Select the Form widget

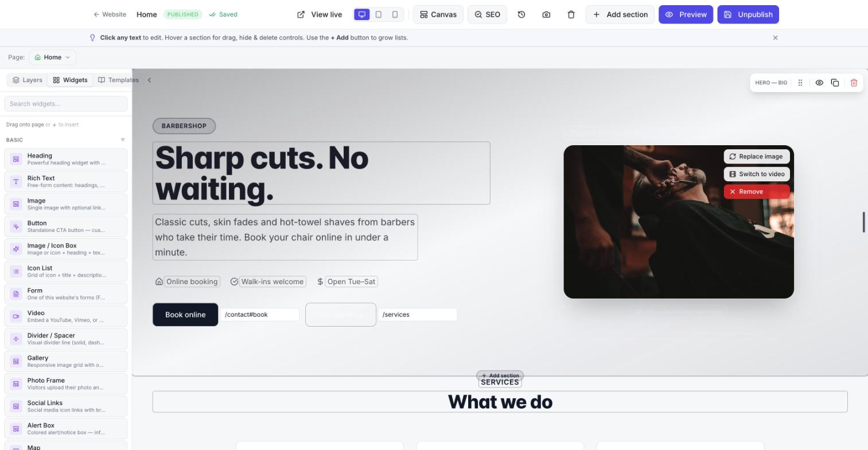pos(66,293)
